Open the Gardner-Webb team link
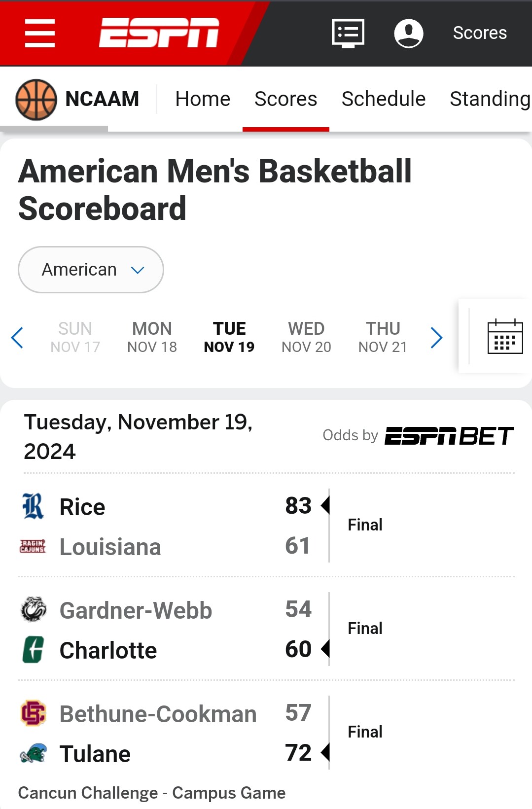Image resolution: width=532 pixels, height=809 pixels. [136, 610]
